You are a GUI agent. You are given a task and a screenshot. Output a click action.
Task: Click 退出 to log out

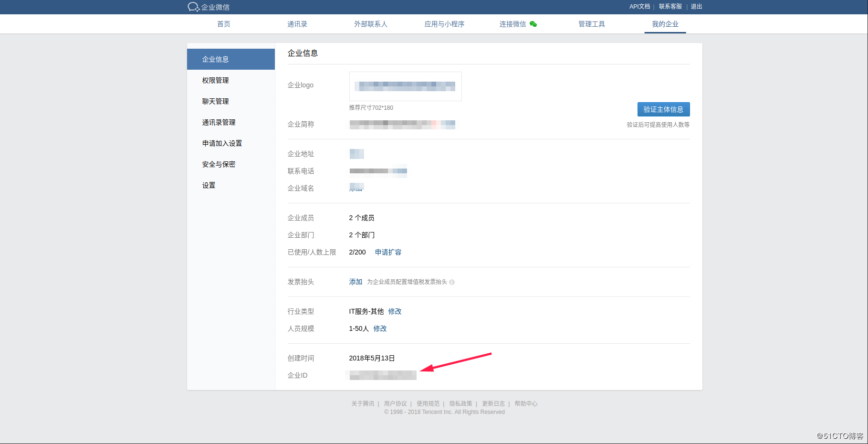tap(696, 7)
